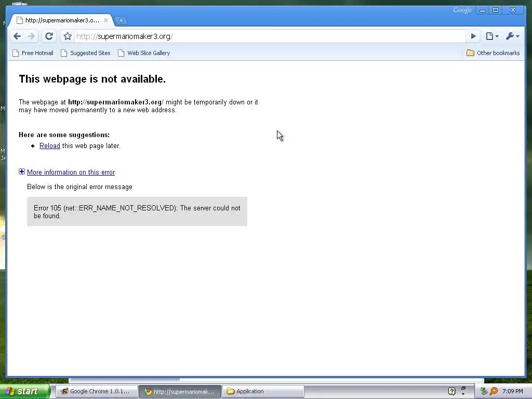Bookmark this page with the star icon
The height and width of the screenshot is (399, 532).
(68, 36)
